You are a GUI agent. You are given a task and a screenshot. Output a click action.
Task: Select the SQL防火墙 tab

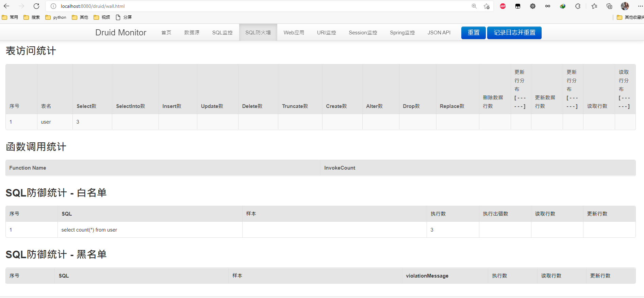[258, 33]
